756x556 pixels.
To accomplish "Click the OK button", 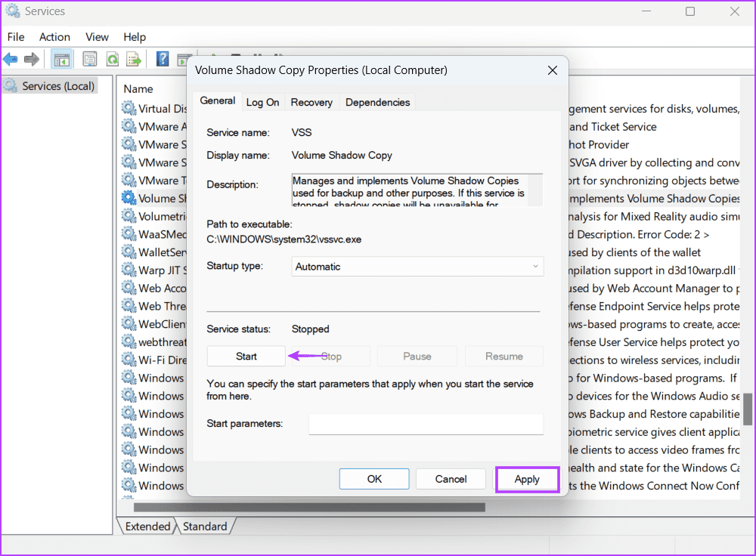I will [374, 479].
